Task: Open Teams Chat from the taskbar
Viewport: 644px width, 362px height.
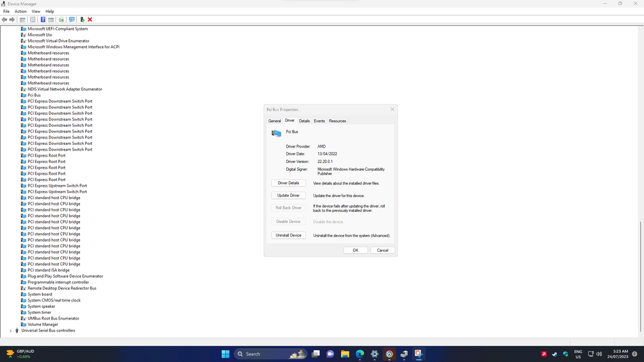Action: [330, 354]
